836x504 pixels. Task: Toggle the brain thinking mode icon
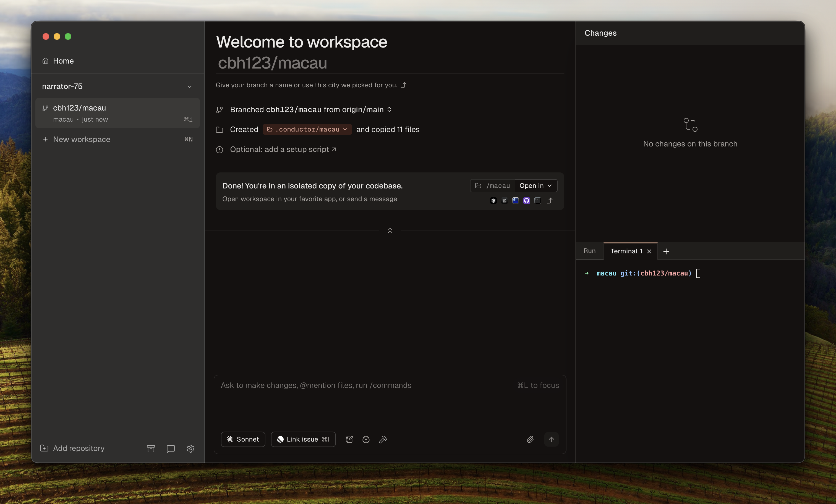366,439
